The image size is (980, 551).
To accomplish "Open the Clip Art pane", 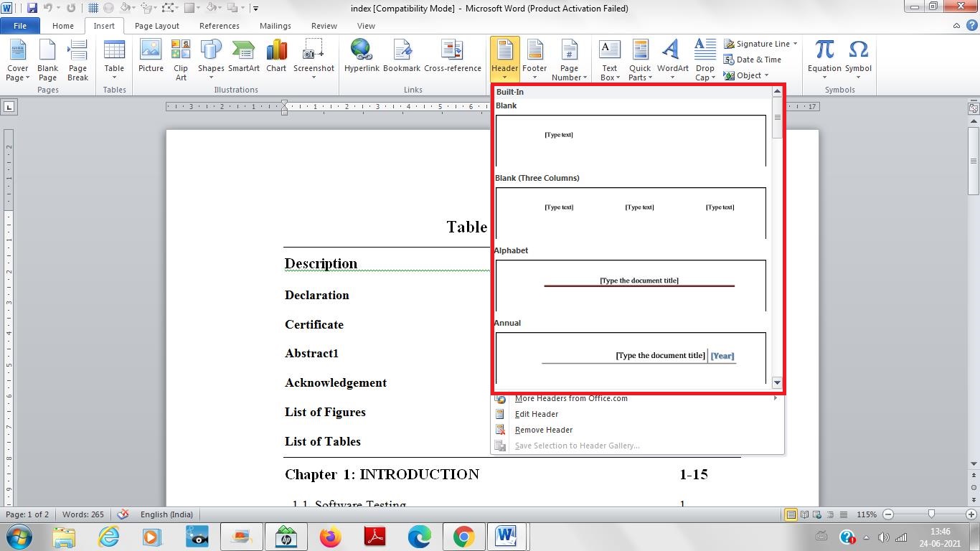I will tap(180, 57).
